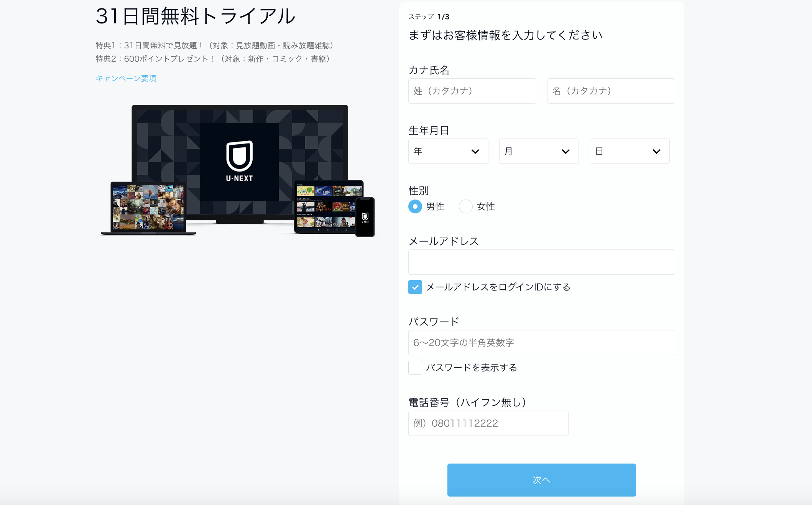812x505 pixels.
Task: Focus the 姓（カタカナ） input field
Action: [x=472, y=91]
